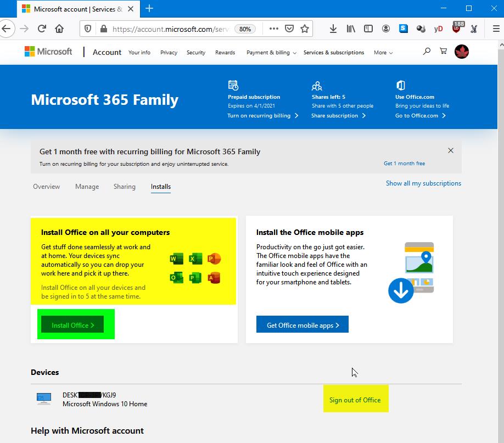Switch to the Overview tab

click(x=46, y=187)
